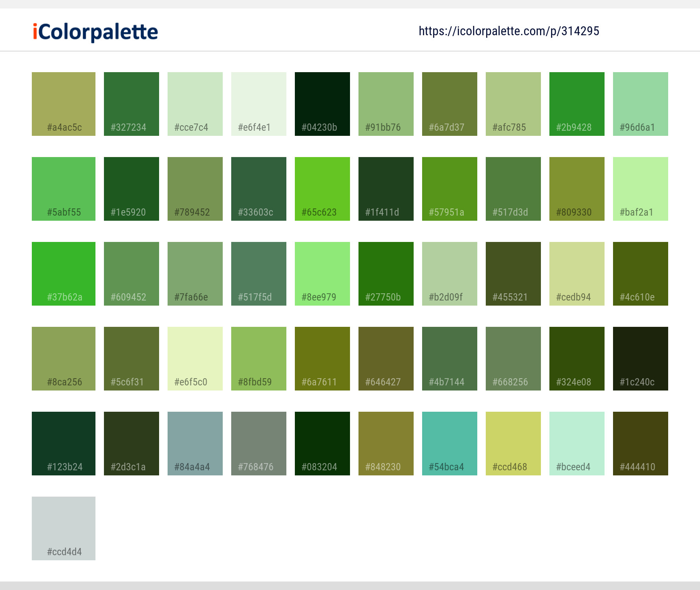Select the #327234 green swatch
700x590 pixels.
[132, 104]
